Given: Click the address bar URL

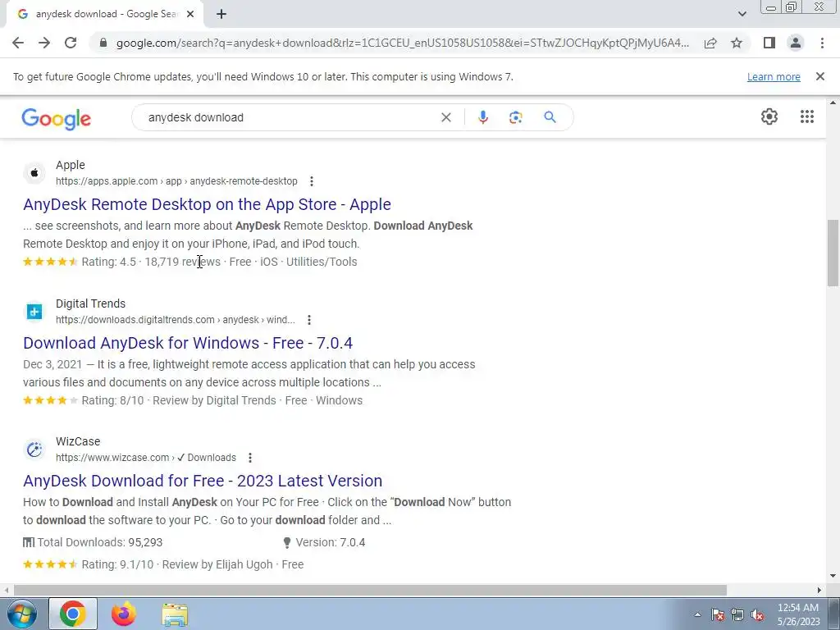Looking at the screenshot, I should pyautogui.click(x=402, y=43).
